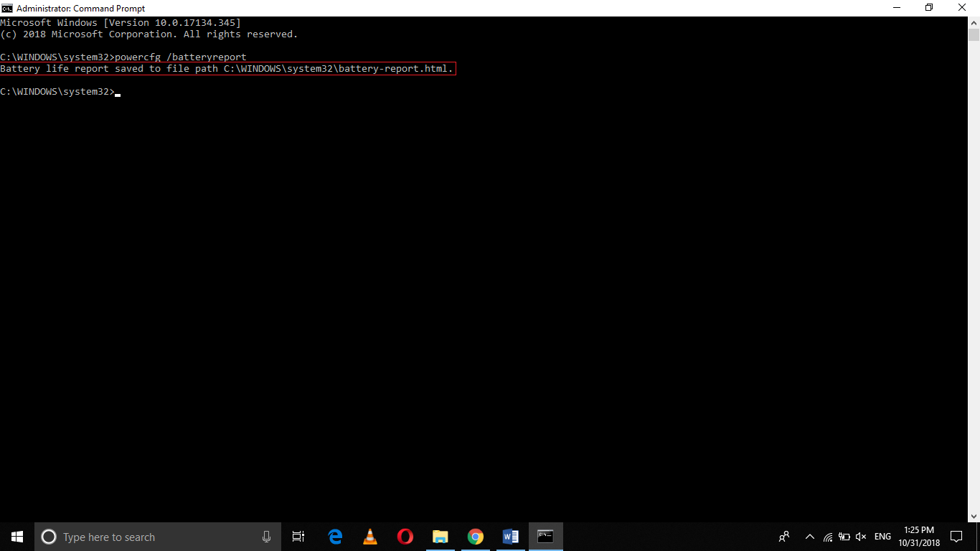Click the Type here to search field
This screenshot has width=980, height=551.
point(143,536)
